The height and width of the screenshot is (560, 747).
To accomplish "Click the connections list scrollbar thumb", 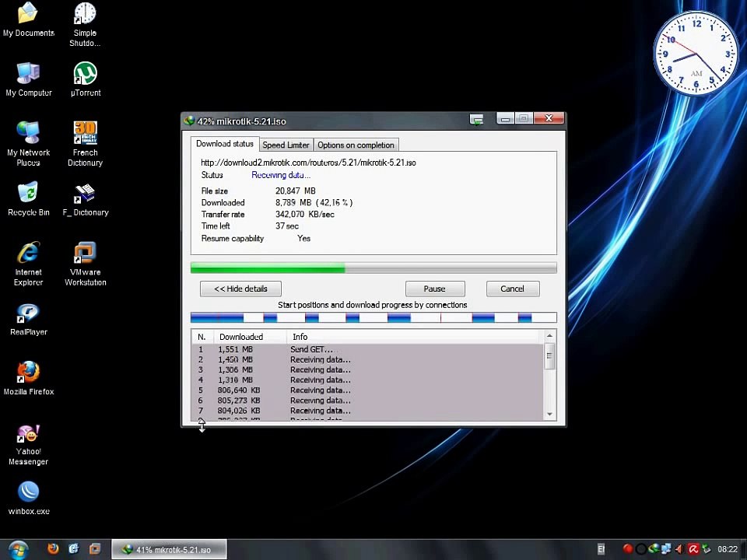I will point(550,356).
